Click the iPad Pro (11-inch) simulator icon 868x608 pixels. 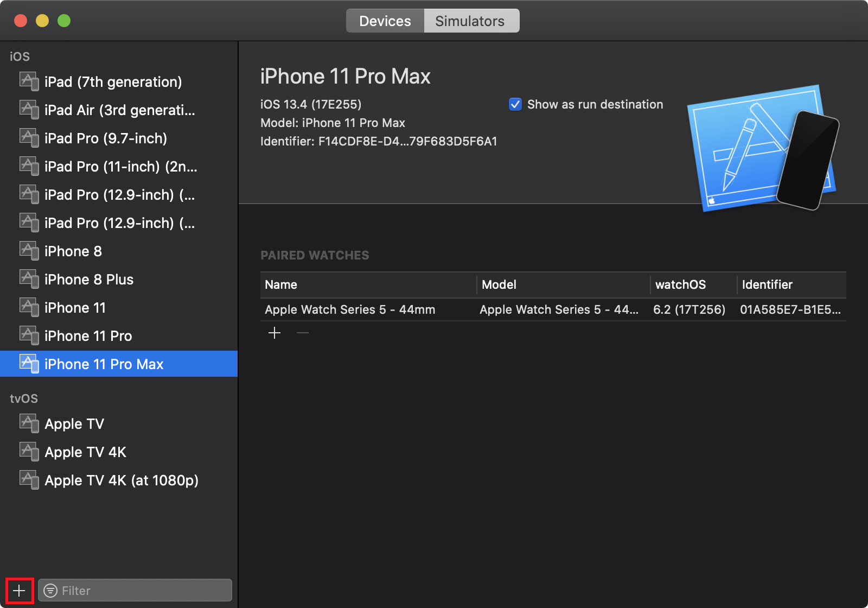coord(29,166)
